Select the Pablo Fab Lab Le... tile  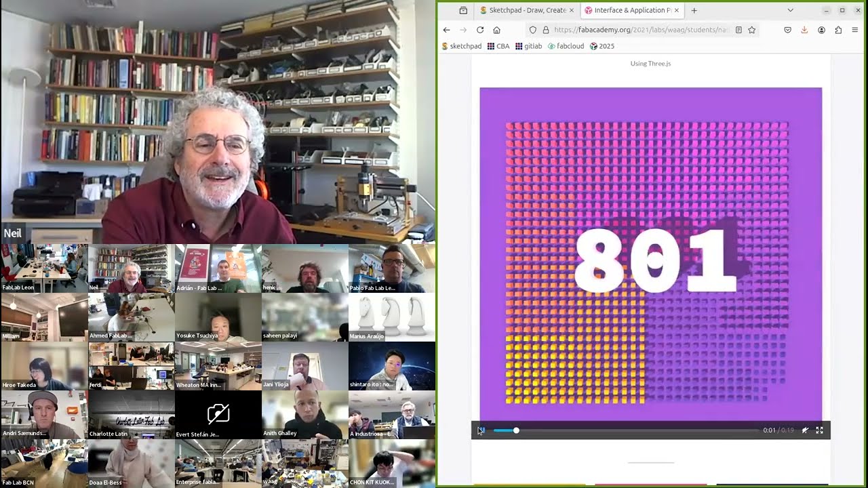391,268
